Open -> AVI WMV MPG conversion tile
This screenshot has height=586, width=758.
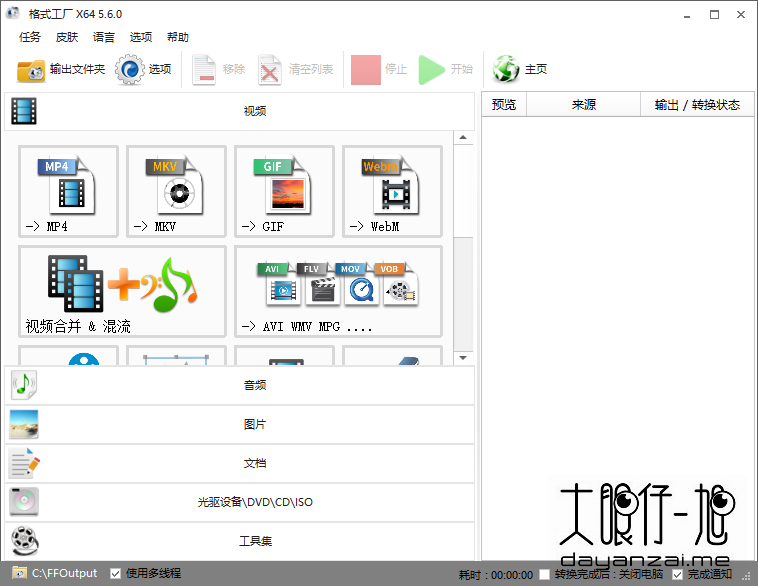coord(338,291)
